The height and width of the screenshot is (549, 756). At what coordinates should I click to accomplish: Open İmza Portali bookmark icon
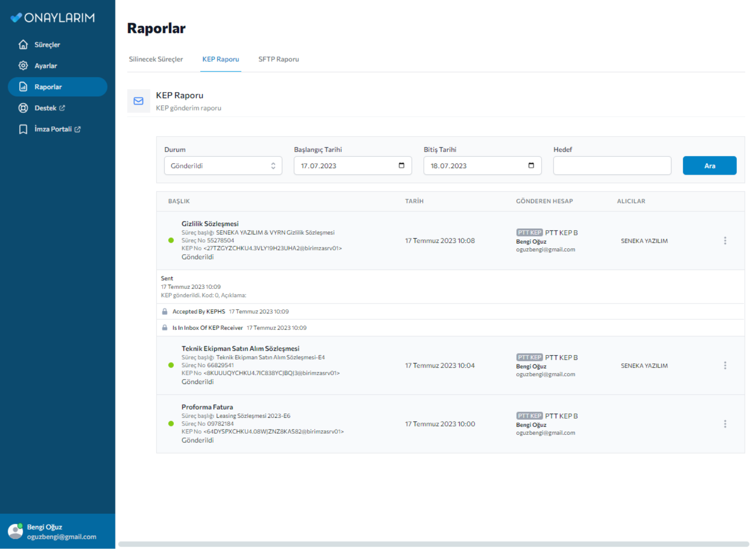(x=23, y=129)
